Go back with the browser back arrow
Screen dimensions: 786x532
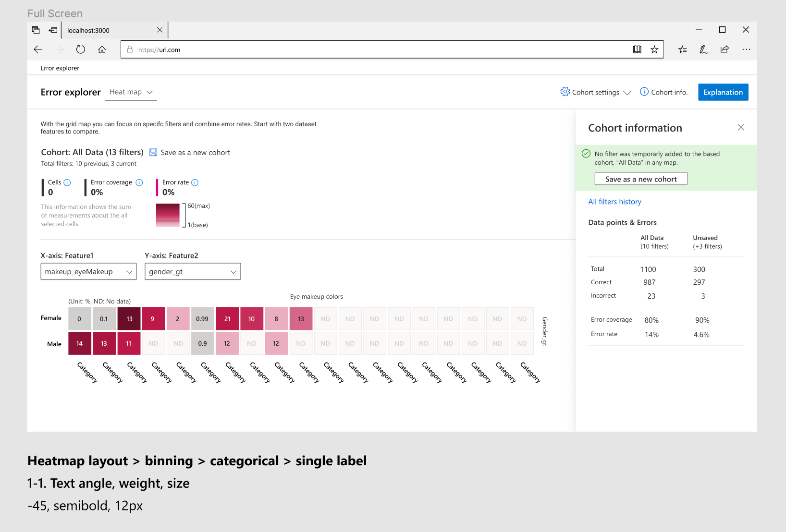38,49
